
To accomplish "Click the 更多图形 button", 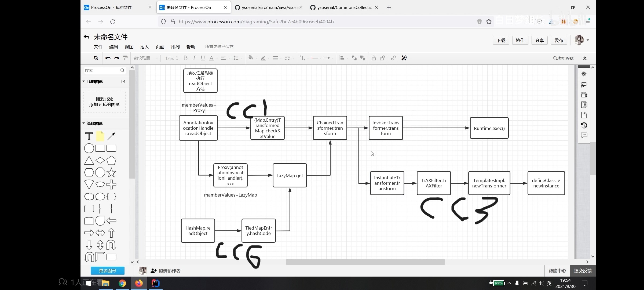I will click(x=108, y=271).
